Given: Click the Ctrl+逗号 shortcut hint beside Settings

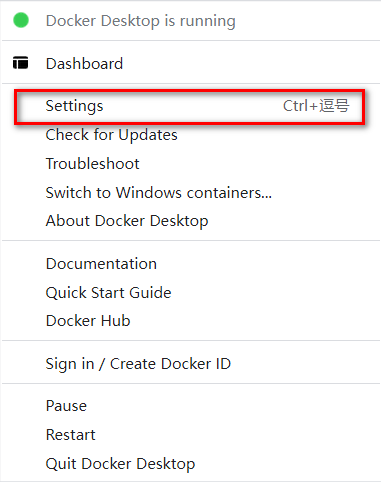Looking at the screenshot, I should click(x=316, y=106).
